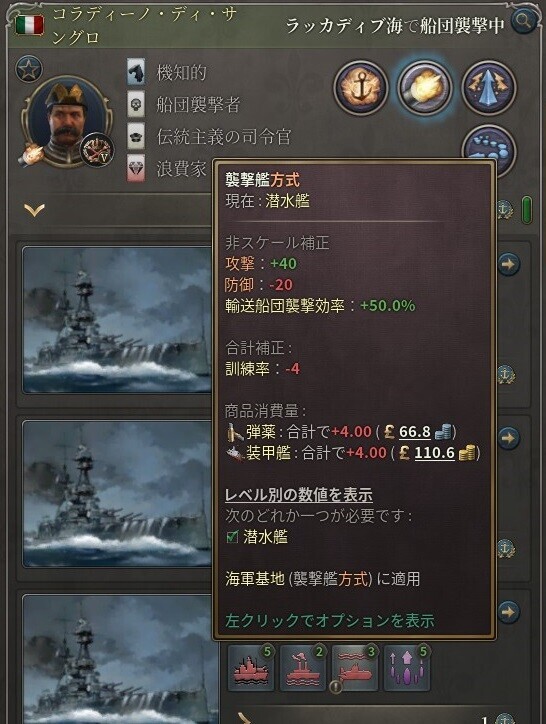Screen dimensions: 546x724
Task: Open purple arrows production method icon
Action: (406, 668)
